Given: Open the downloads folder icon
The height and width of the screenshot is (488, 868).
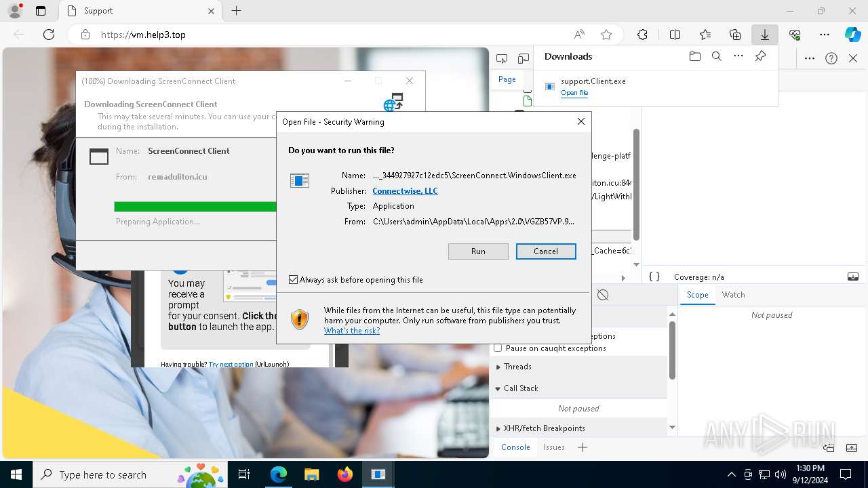Looking at the screenshot, I should [x=694, y=57].
